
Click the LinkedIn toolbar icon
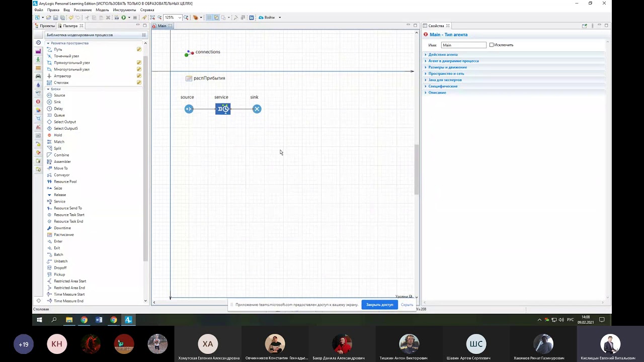click(x=252, y=18)
